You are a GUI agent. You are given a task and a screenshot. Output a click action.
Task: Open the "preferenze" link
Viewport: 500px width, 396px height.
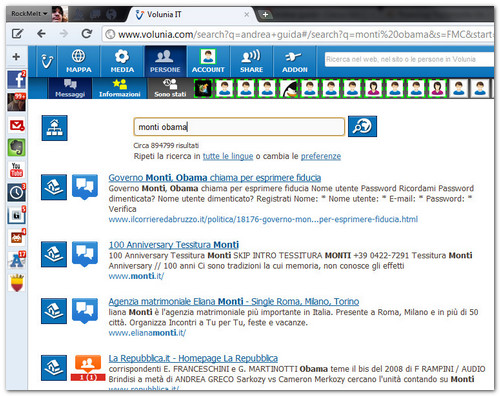click(321, 156)
